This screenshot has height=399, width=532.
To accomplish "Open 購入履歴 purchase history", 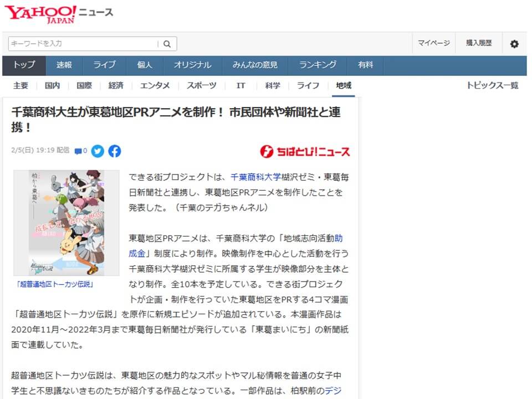I will pos(478,43).
